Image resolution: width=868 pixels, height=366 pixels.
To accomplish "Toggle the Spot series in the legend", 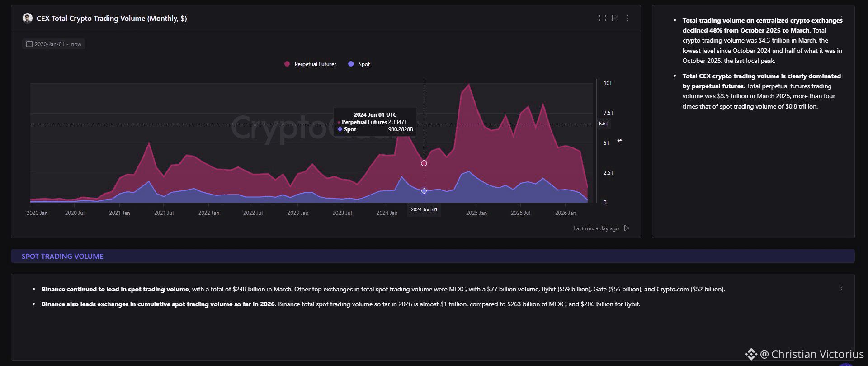I will pyautogui.click(x=359, y=64).
